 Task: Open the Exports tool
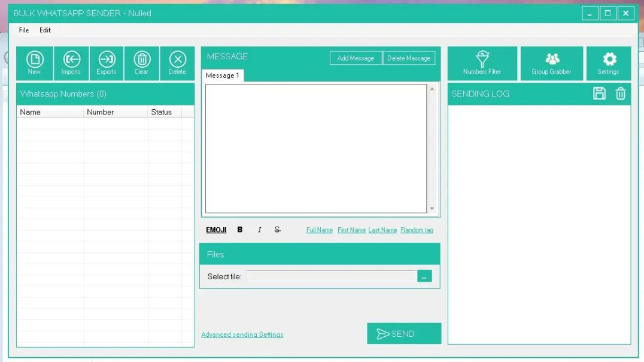106,62
